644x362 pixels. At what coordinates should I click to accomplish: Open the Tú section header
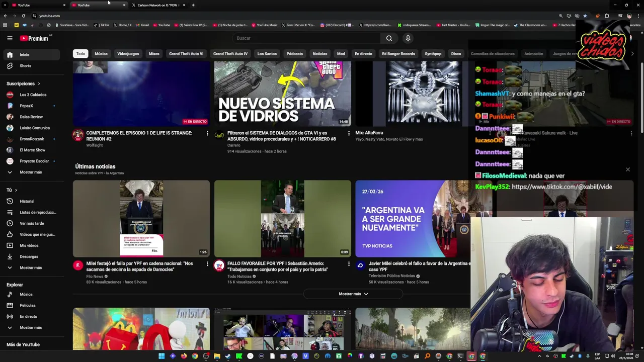point(12,190)
